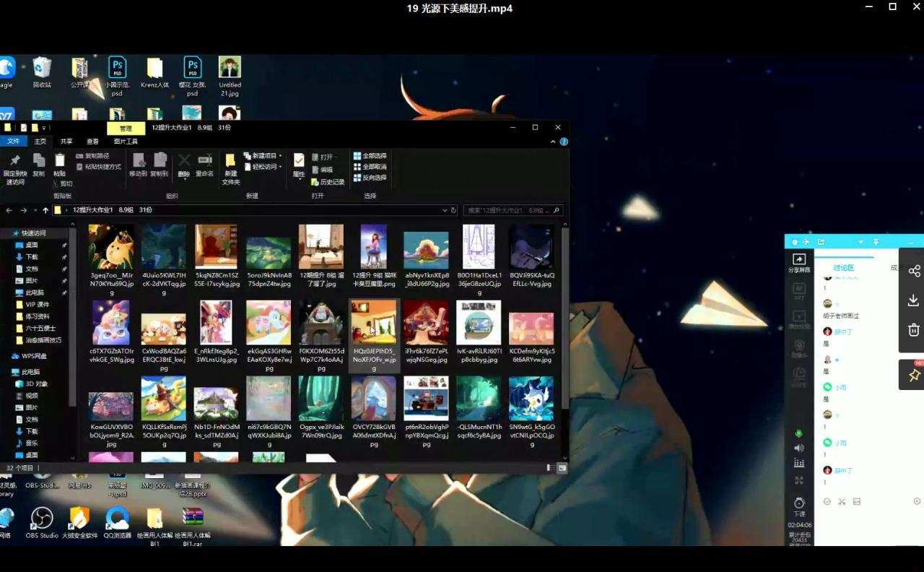Click the OBS Studio desktop icon
The image size is (924, 572).
tap(42, 523)
